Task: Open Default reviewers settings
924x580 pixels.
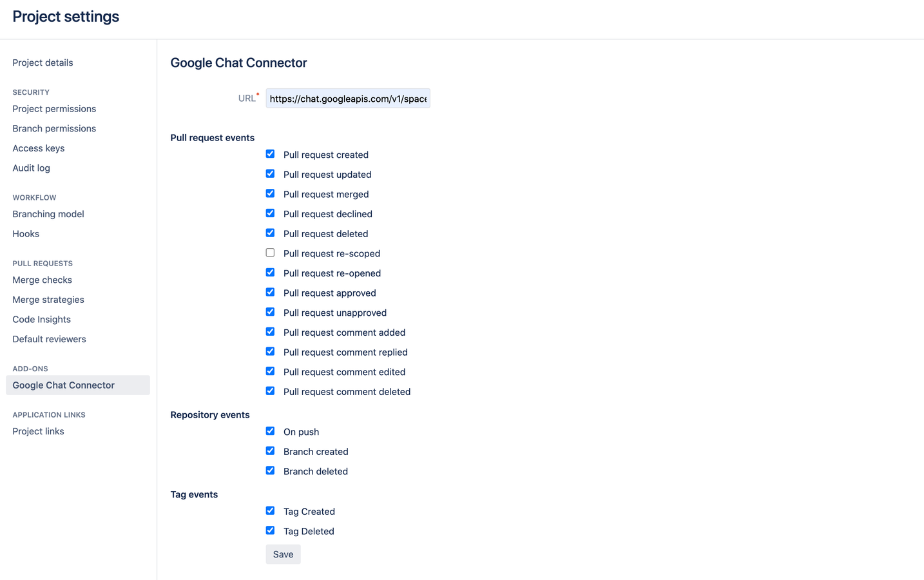Action: 49,339
